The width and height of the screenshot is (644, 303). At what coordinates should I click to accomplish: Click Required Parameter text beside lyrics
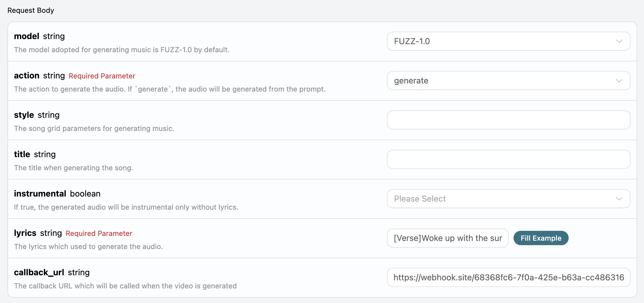(x=99, y=234)
